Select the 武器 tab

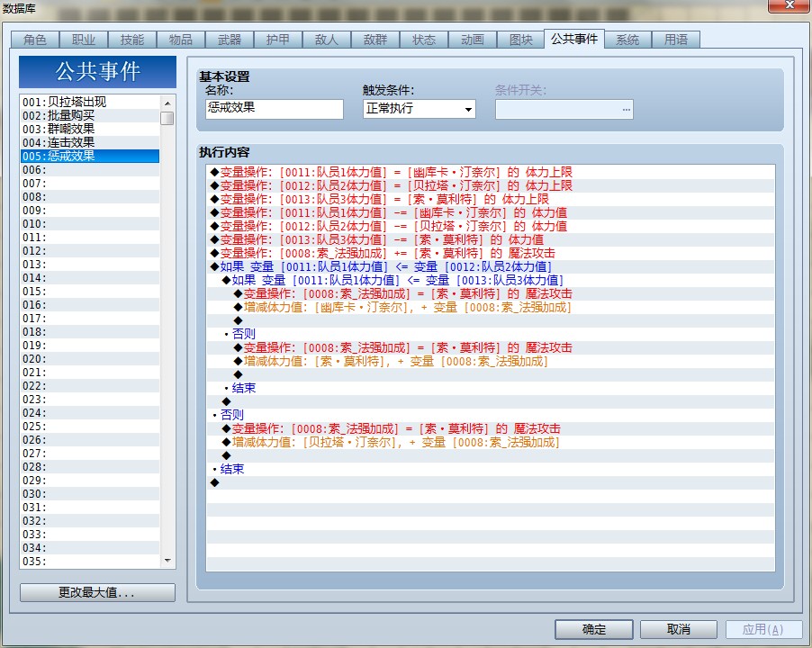click(230, 40)
